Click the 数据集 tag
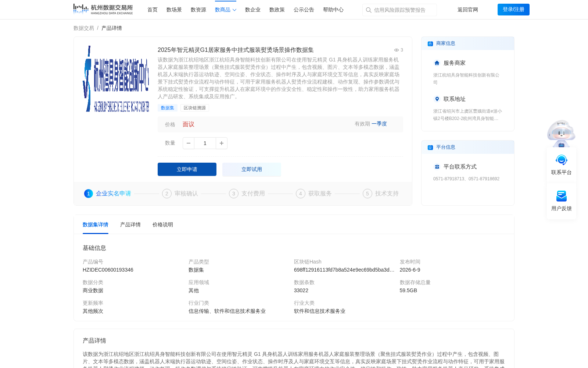The image size is (588, 368). point(168,108)
